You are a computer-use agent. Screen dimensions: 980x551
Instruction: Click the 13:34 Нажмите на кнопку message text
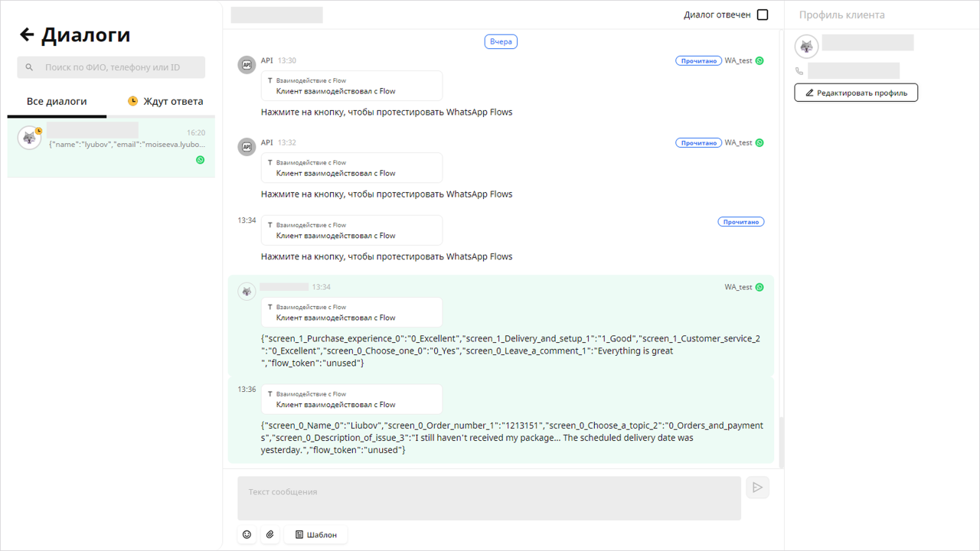[x=387, y=256]
